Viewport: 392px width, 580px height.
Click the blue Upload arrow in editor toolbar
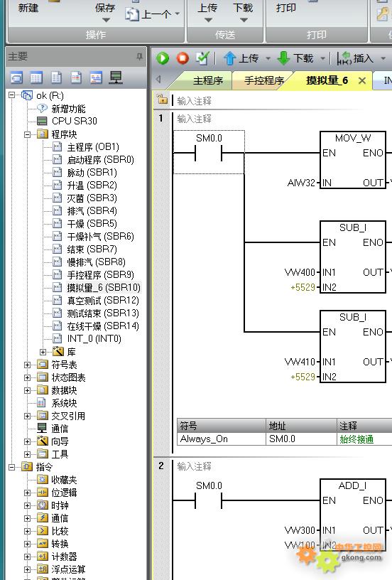230,58
